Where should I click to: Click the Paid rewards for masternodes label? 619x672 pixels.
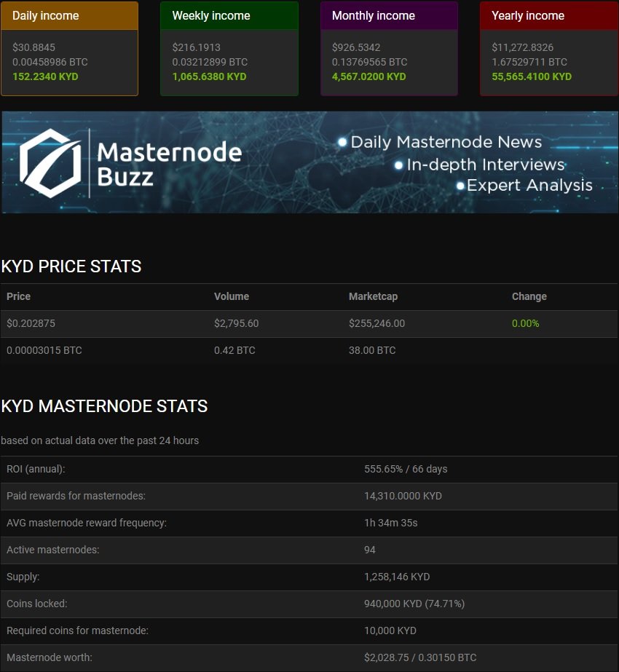tap(76, 497)
